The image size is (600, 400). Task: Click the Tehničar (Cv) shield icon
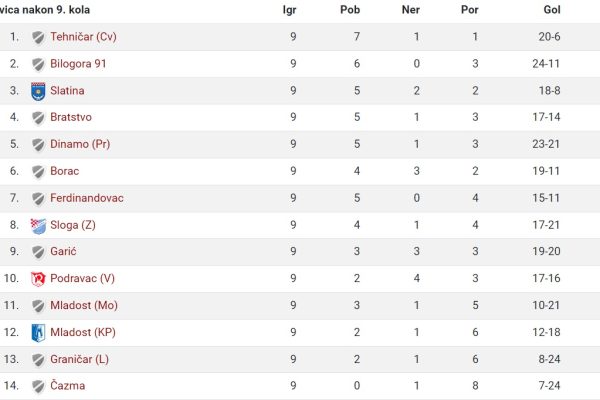pos(38,38)
